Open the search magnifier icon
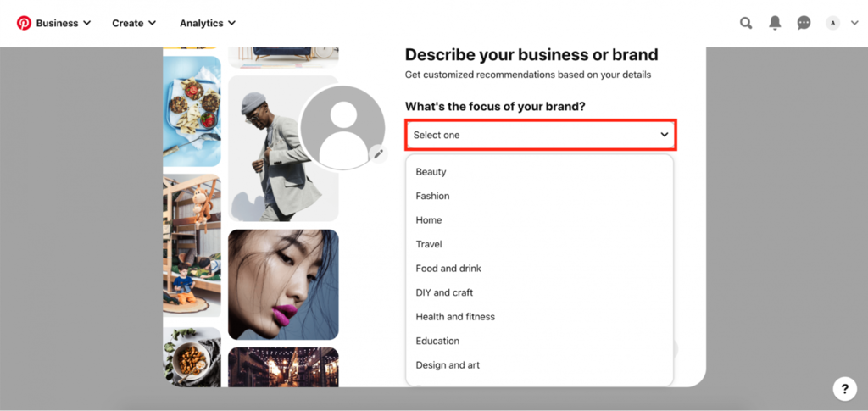This screenshot has width=868, height=411. (746, 23)
